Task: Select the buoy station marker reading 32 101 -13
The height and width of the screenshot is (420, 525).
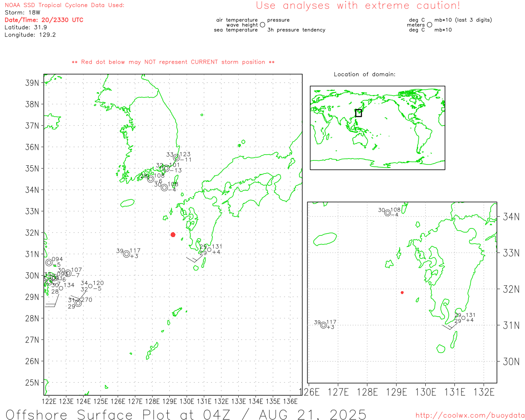Action: [x=166, y=169]
